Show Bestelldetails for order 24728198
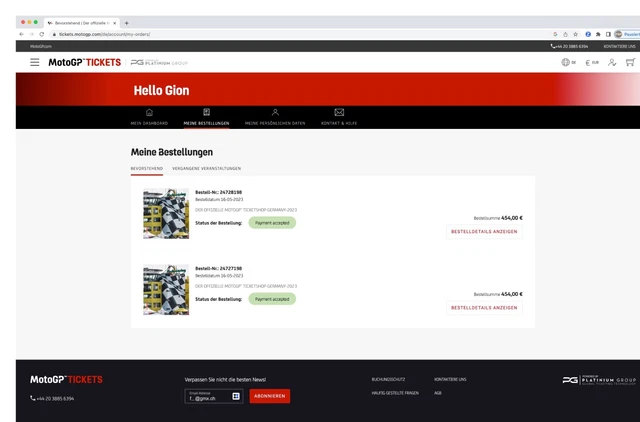This screenshot has height=422, width=640. (x=484, y=231)
